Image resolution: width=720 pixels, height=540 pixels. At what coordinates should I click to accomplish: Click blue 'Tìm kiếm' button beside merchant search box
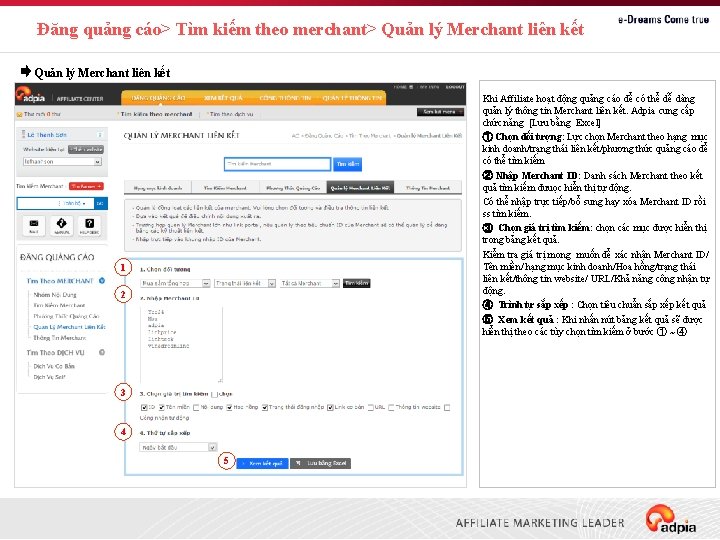[348, 164]
